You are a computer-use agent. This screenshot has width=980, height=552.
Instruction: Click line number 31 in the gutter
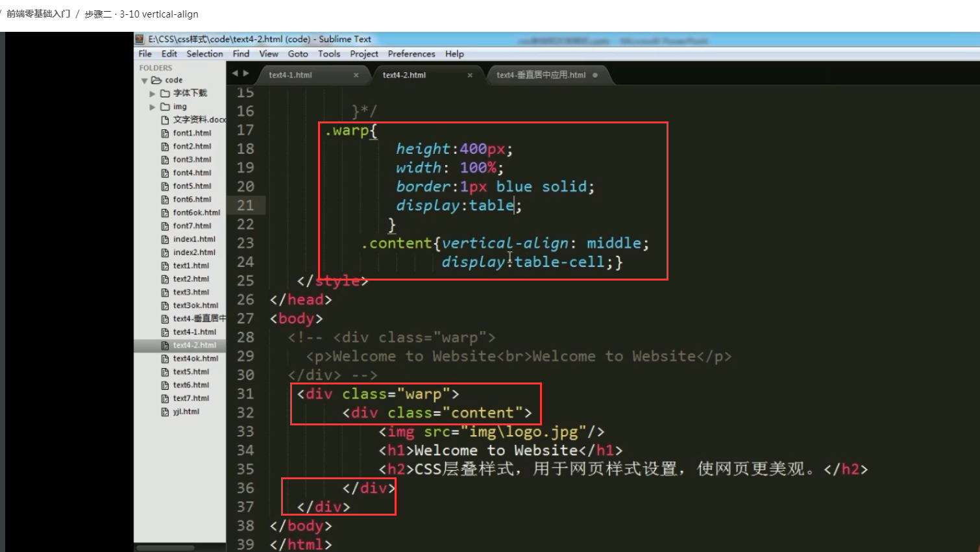[245, 394]
